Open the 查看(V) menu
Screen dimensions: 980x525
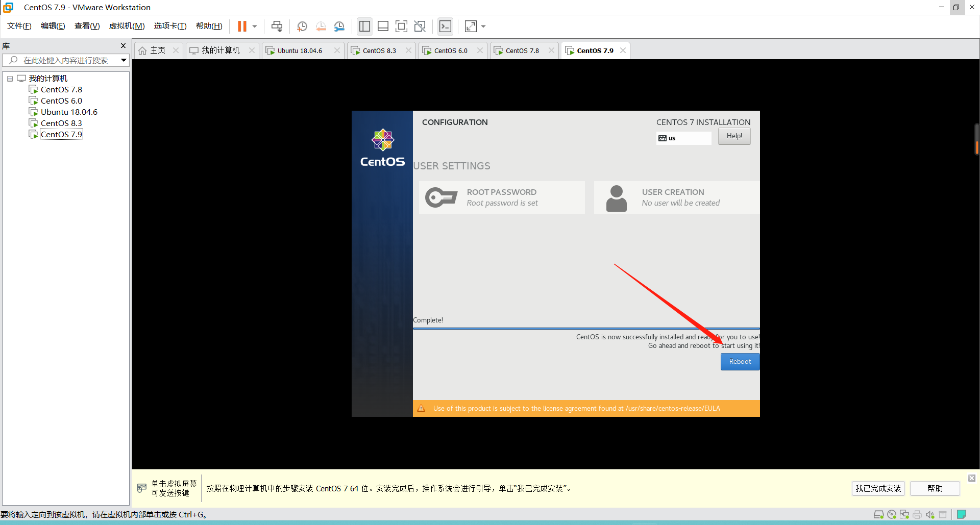click(87, 26)
